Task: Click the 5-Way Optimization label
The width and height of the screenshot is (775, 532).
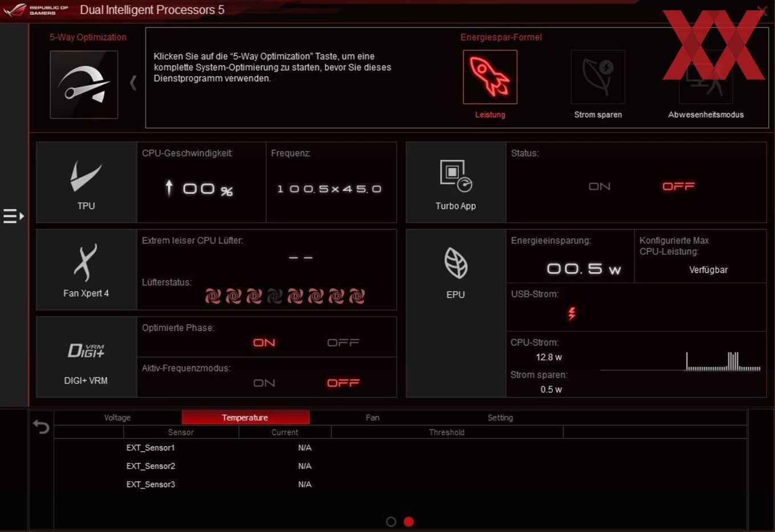Action: tap(88, 37)
